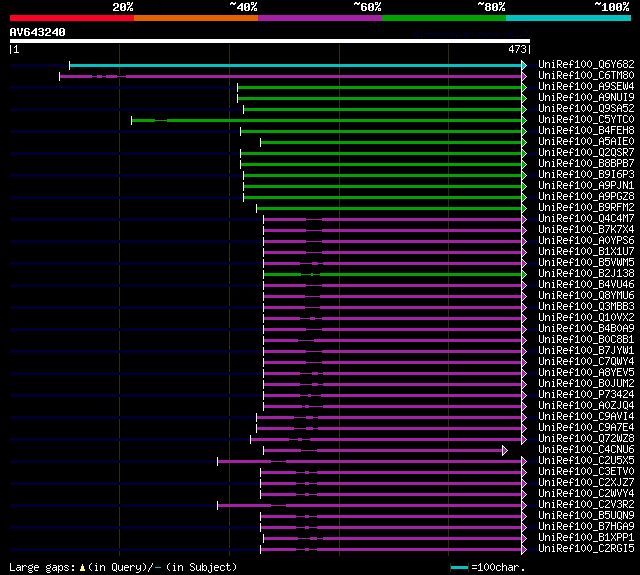Select the UniRef100_C9AVI4 label
Viewport: 640px width, 575px height.
[586, 417]
